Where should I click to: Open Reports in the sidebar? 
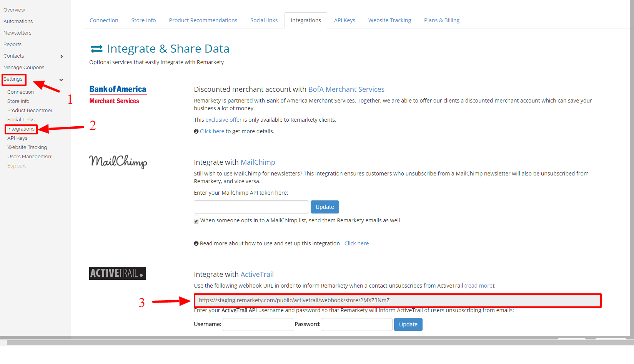click(12, 45)
